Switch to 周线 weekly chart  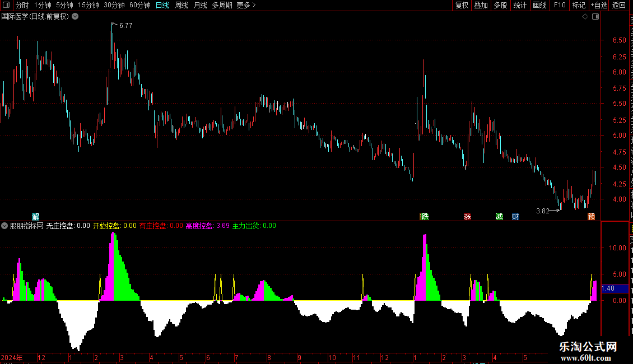click(x=181, y=5)
